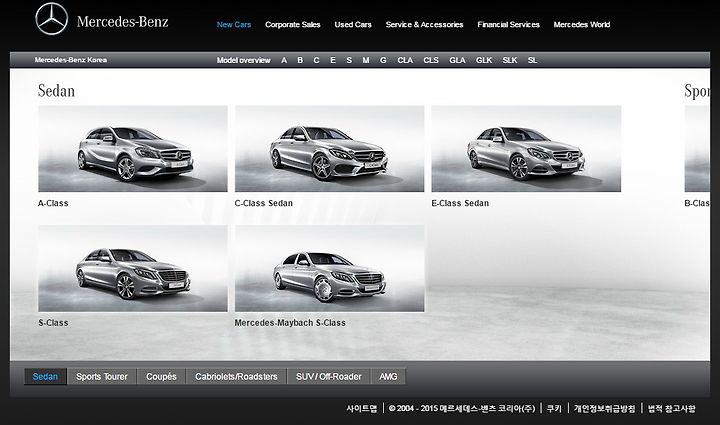Open the S-Class car thumbnail
Image resolution: width=720 pixels, height=425 pixels.
point(133,268)
